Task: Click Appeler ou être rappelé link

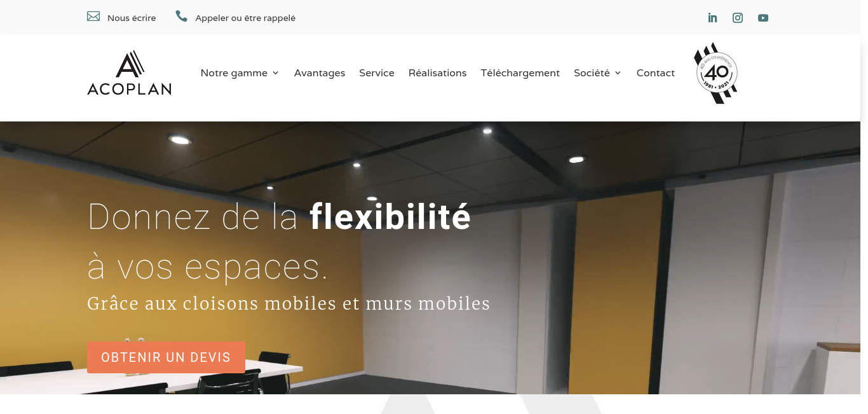Action: click(x=245, y=18)
